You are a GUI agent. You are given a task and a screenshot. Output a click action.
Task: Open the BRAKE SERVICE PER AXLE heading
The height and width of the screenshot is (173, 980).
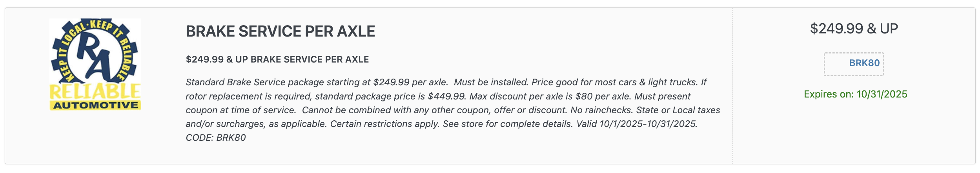[x=280, y=31]
